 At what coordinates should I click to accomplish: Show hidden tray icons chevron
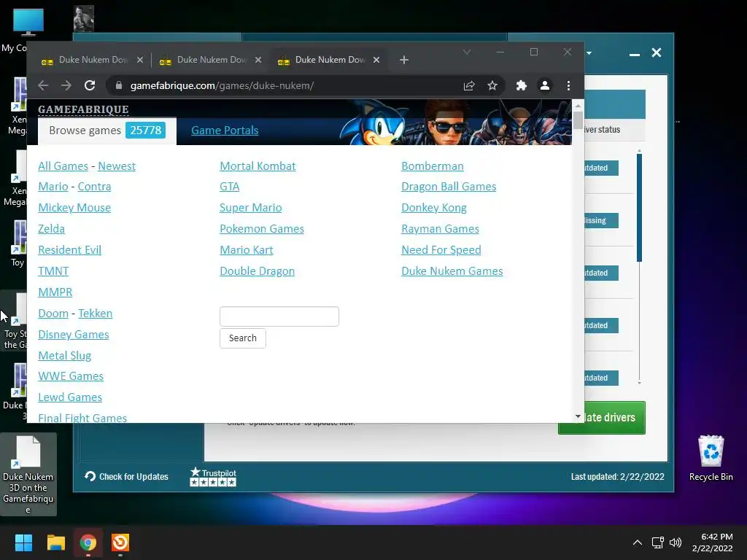tap(638, 542)
